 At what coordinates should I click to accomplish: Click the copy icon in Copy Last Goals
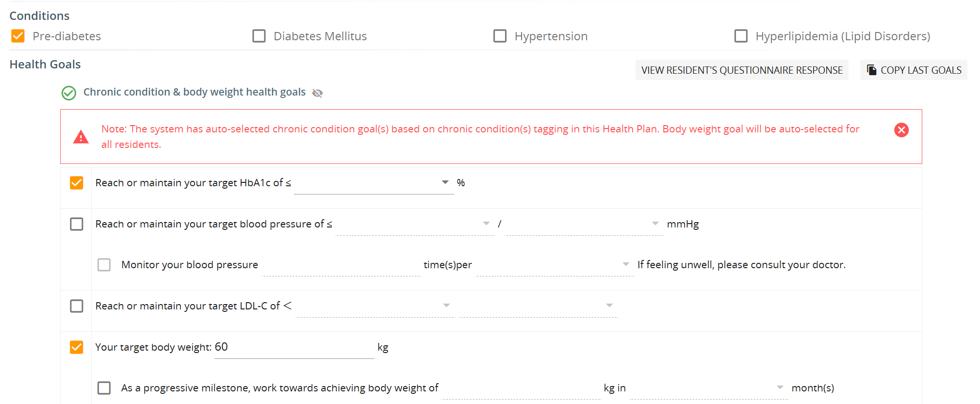872,70
